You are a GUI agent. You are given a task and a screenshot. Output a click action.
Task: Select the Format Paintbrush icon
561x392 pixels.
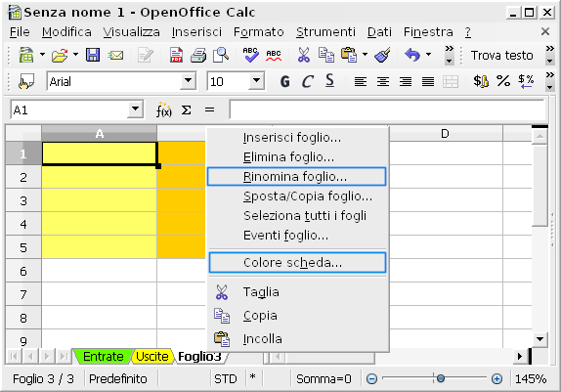click(x=382, y=55)
